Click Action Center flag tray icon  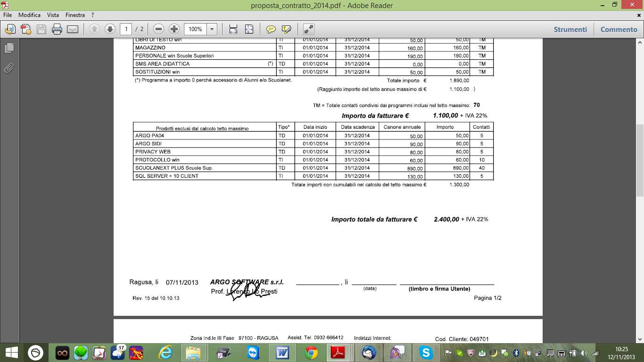(448, 353)
